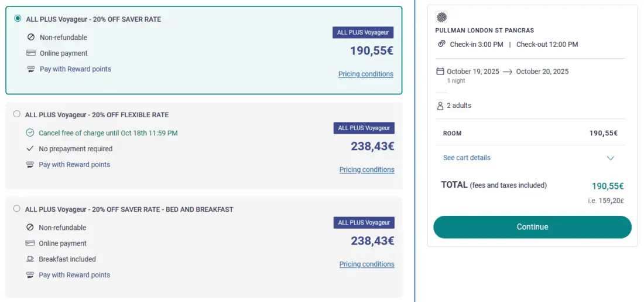
Task: Select the SAVER RATE - BED AND BREAKFAST radio
Action: (x=16, y=209)
